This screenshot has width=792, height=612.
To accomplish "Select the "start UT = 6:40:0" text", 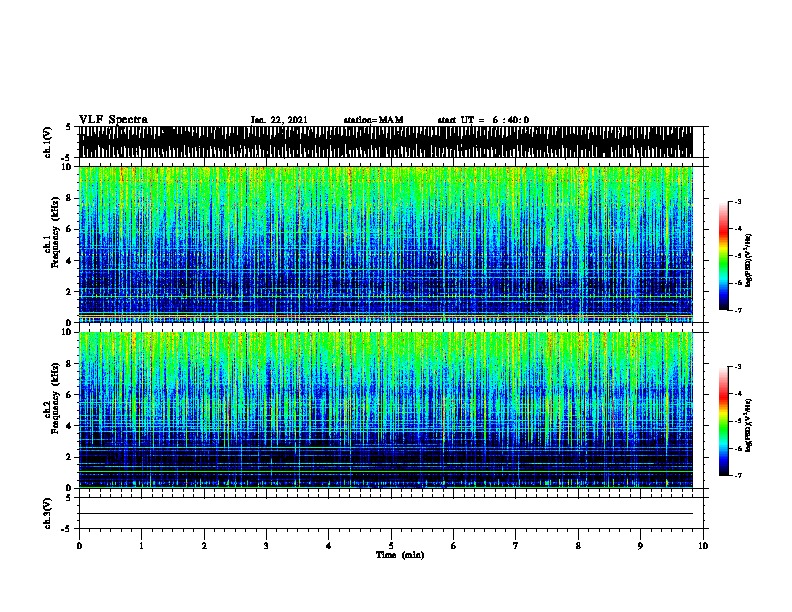I will click(483, 120).
